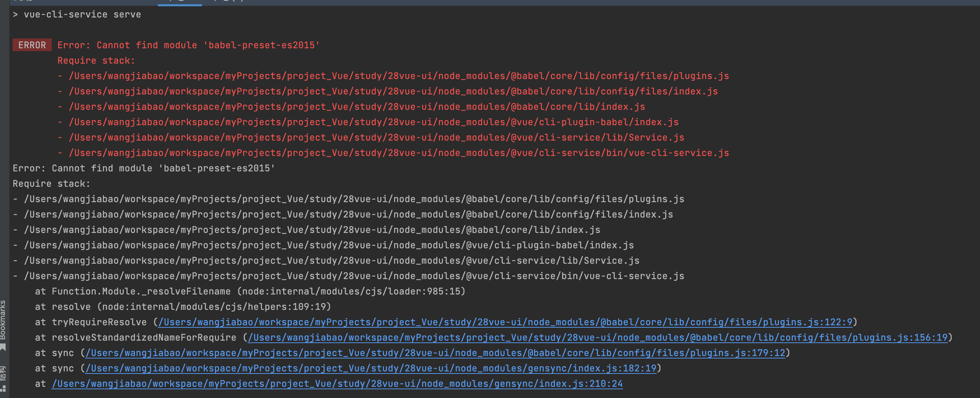The height and width of the screenshot is (398, 980).
Task: Click the red 'Cannot find module' error message
Action: [x=188, y=45]
